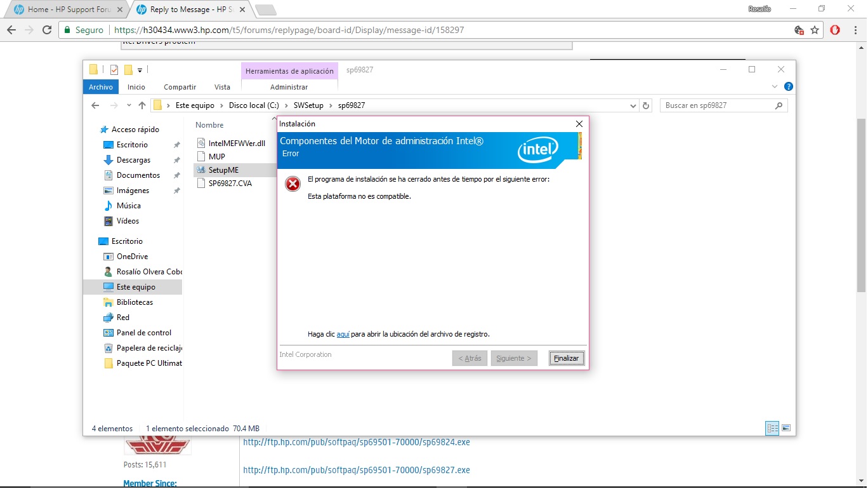Select the IntelMEFWVer.dll file
Viewport: 868px width, 489px height.
[231, 144]
